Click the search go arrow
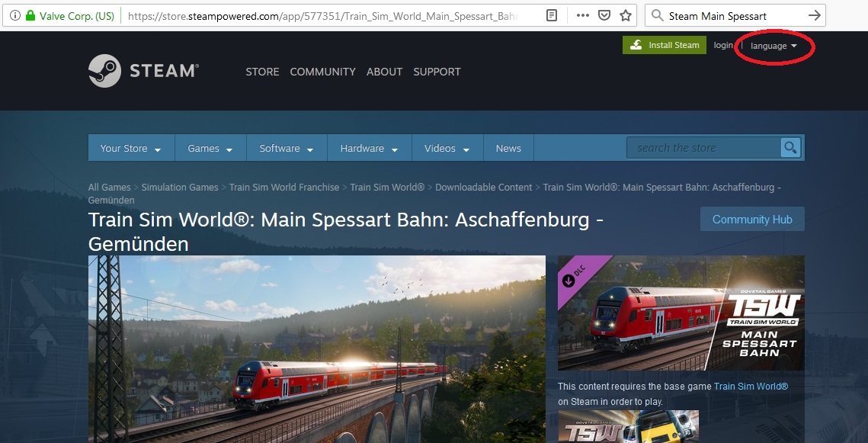 click(x=815, y=15)
